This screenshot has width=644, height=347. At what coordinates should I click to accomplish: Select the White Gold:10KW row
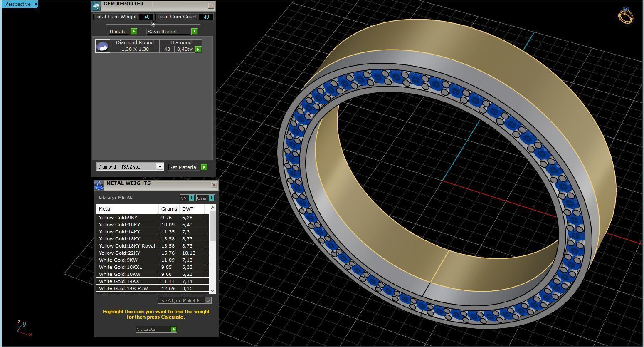click(x=153, y=274)
